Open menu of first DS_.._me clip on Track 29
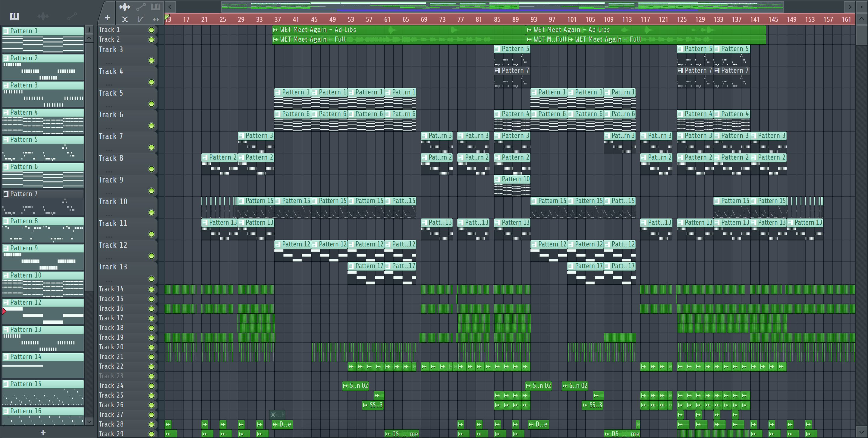This screenshot has height=438, width=868. [388, 434]
